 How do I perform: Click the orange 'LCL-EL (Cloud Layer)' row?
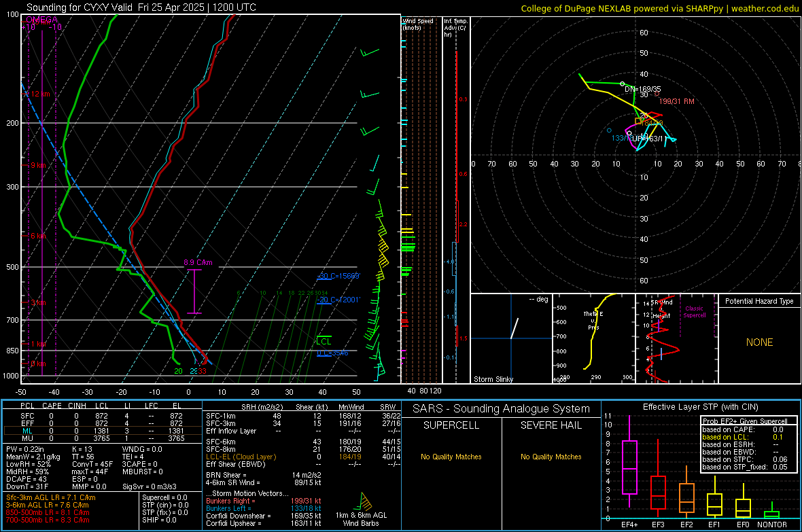coord(303,457)
